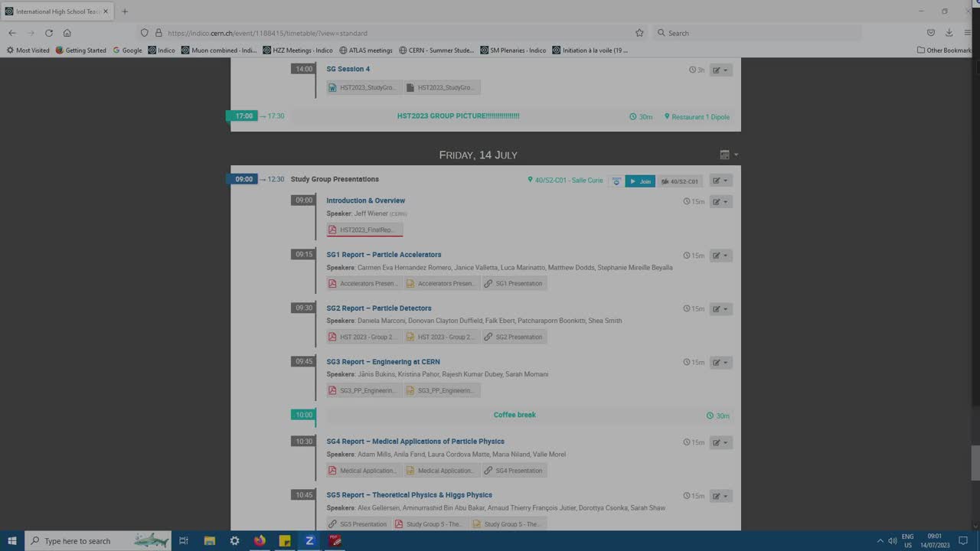Click the Firefox search input field
Image resolution: width=980 pixels, height=551 pixels.
click(x=758, y=33)
